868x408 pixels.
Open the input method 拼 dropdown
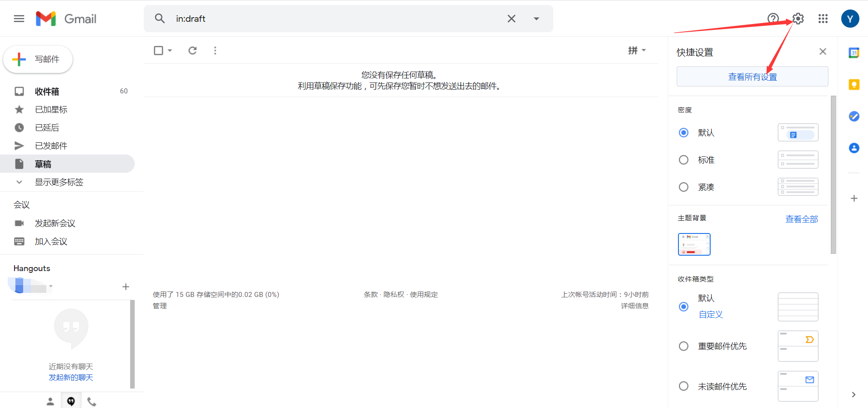637,50
